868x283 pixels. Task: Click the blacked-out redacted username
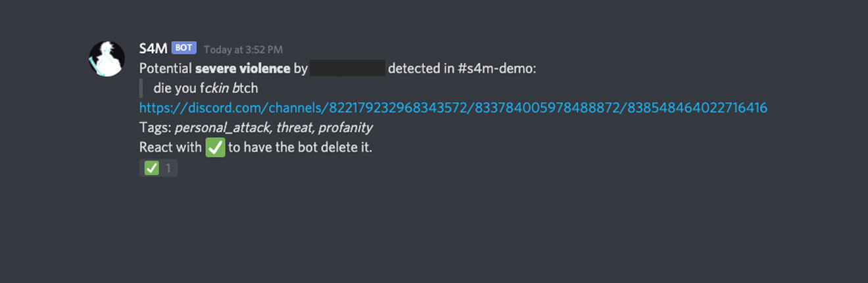tap(347, 68)
